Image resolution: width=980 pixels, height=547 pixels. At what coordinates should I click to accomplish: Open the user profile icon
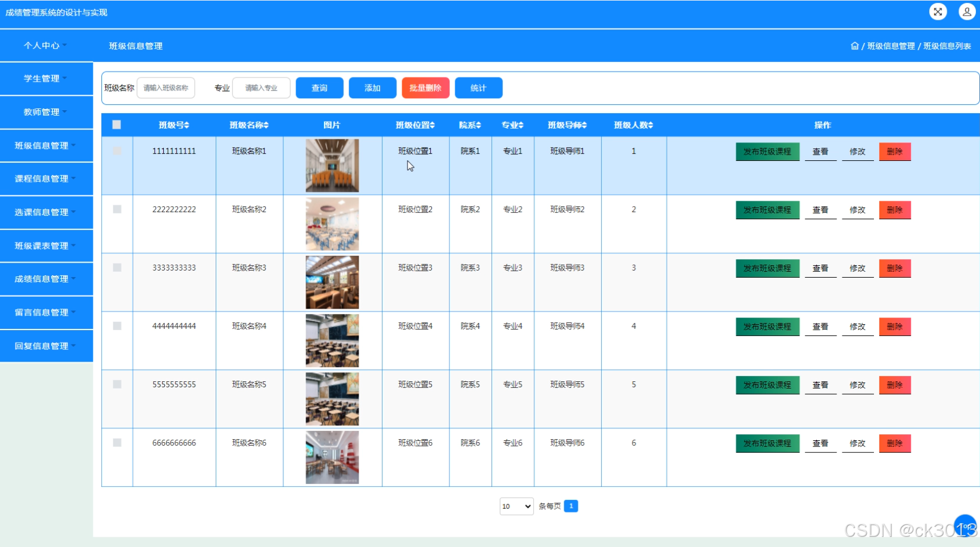click(x=966, y=12)
